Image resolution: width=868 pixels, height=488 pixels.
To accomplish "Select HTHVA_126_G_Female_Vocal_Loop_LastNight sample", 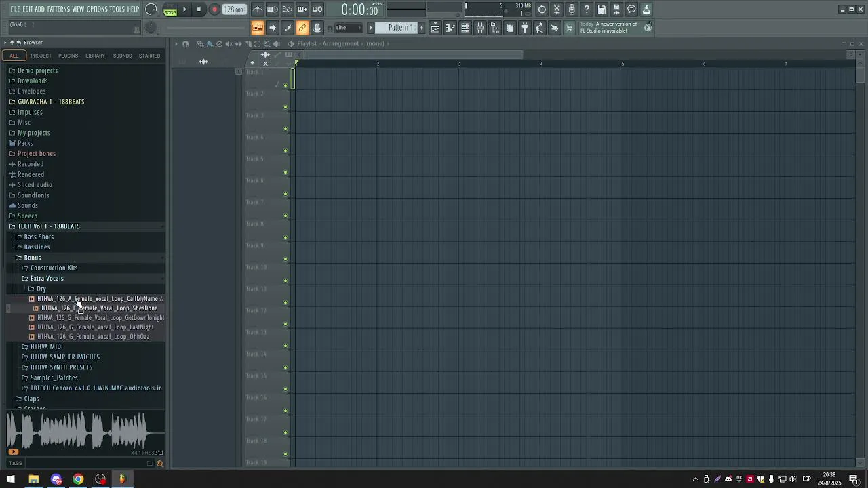I will pyautogui.click(x=96, y=327).
